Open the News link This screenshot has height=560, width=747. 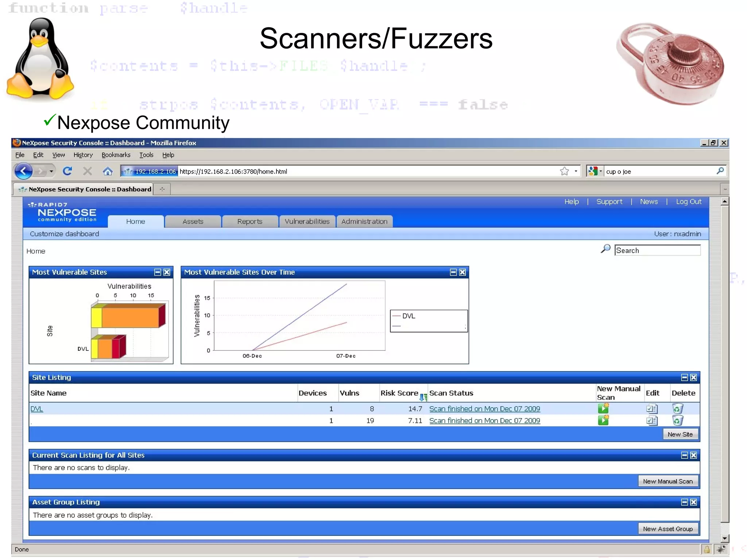pos(649,202)
